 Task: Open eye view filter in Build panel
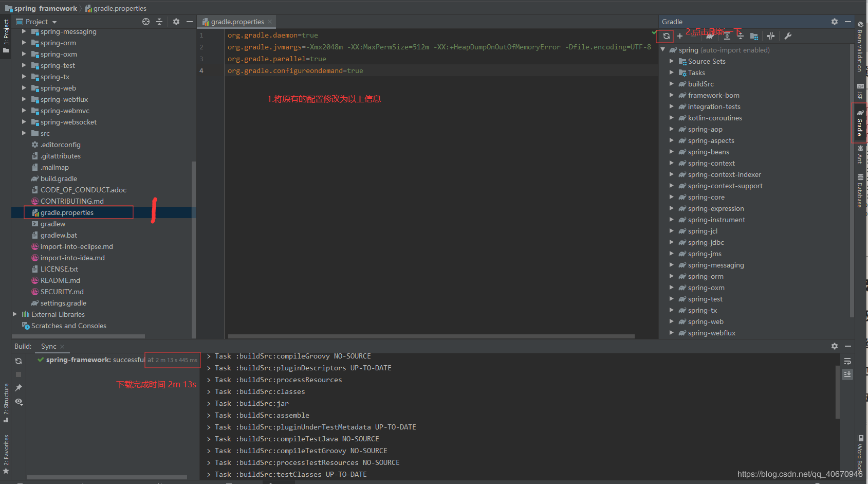tap(19, 402)
